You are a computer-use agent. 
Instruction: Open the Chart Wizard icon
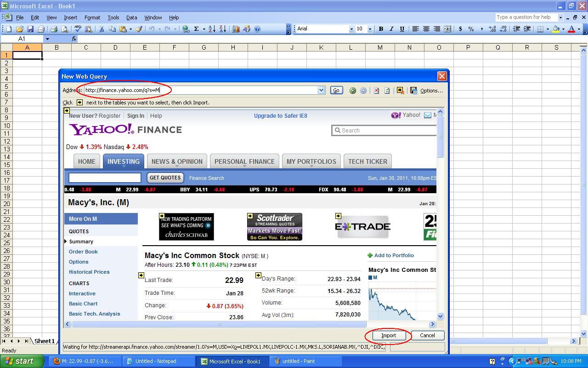[x=236, y=29]
